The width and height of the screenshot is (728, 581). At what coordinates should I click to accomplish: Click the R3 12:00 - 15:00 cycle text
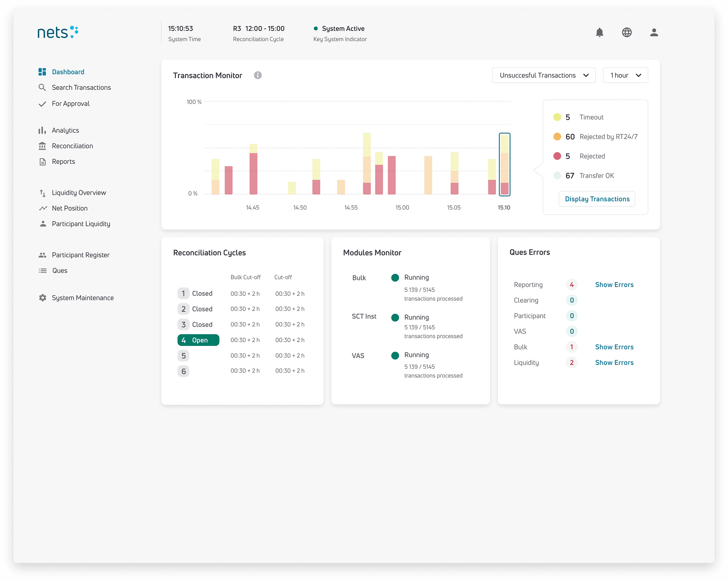coord(259,29)
